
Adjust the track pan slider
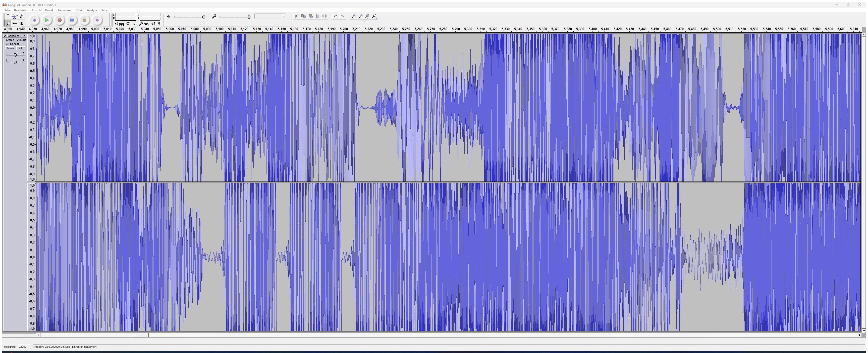tap(15, 62)
